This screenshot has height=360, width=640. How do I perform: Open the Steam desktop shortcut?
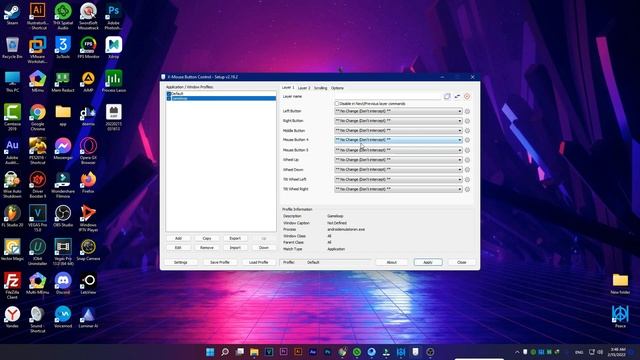pos(12,14)
